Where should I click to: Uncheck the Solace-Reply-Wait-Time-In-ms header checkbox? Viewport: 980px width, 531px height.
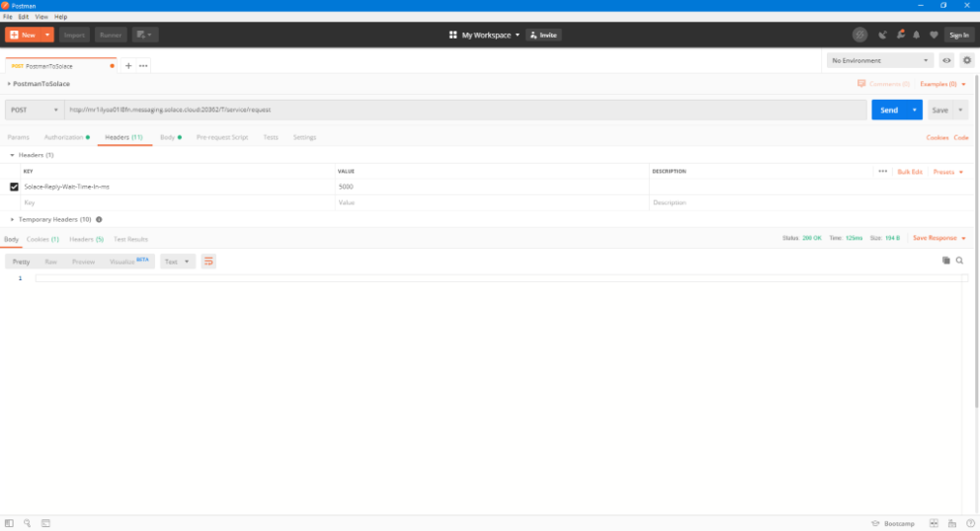(x=14, y=187)
